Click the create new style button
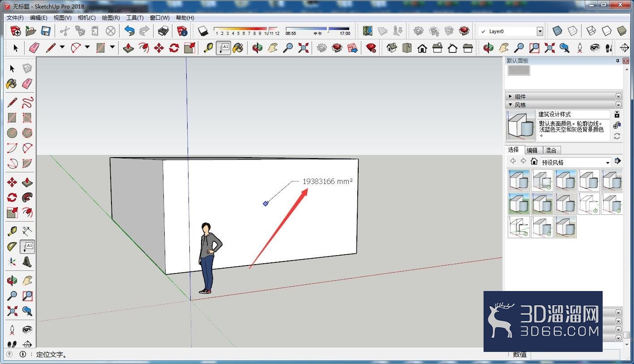This screenshot has height=364, width=634. coord(617,125)
